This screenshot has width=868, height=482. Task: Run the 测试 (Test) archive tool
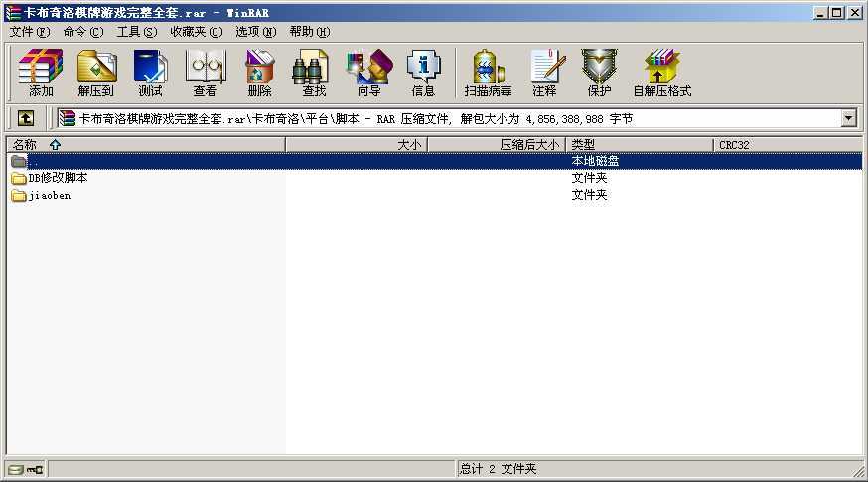pos(151,73)
